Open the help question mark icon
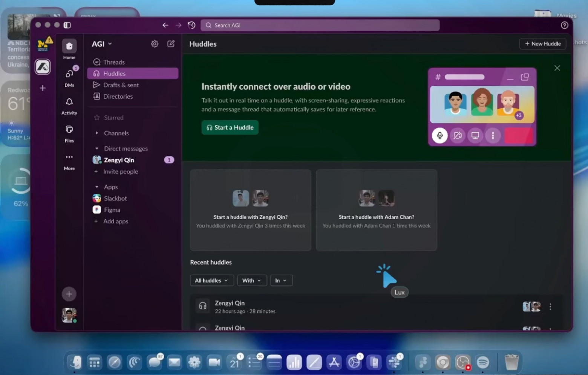 564,25
